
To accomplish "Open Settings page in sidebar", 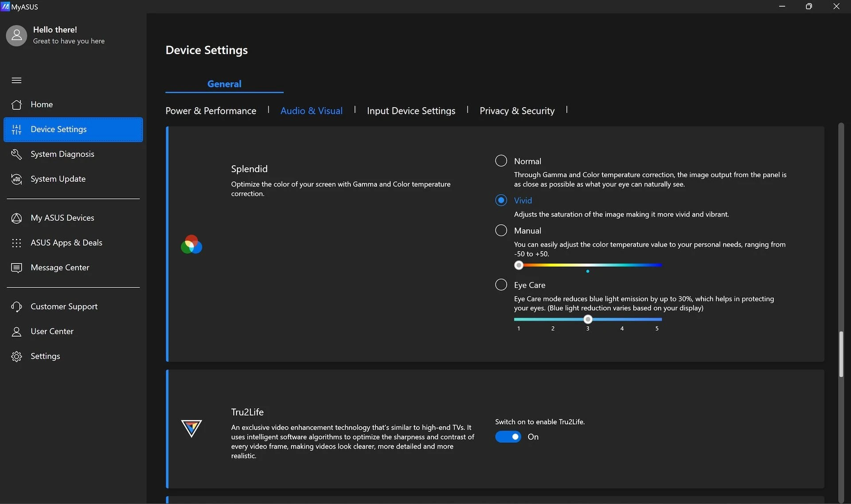I will (x=73, y=356).
